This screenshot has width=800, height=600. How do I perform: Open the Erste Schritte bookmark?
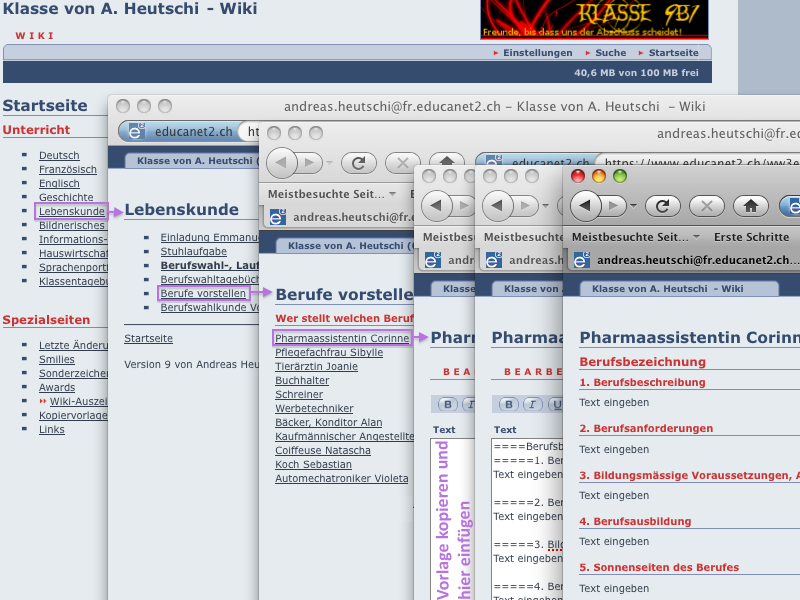pos(751,237)
